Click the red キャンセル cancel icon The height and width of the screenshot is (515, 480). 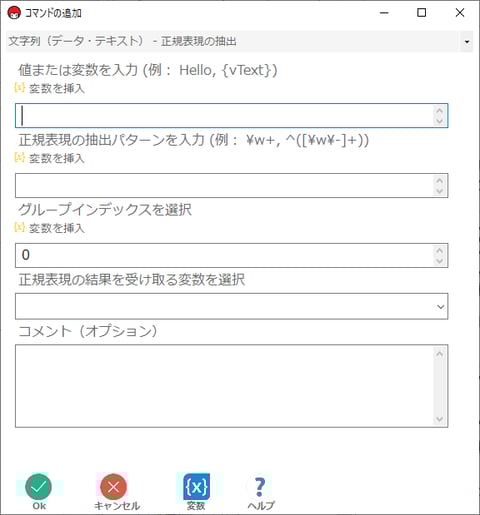tap(113, 487)
